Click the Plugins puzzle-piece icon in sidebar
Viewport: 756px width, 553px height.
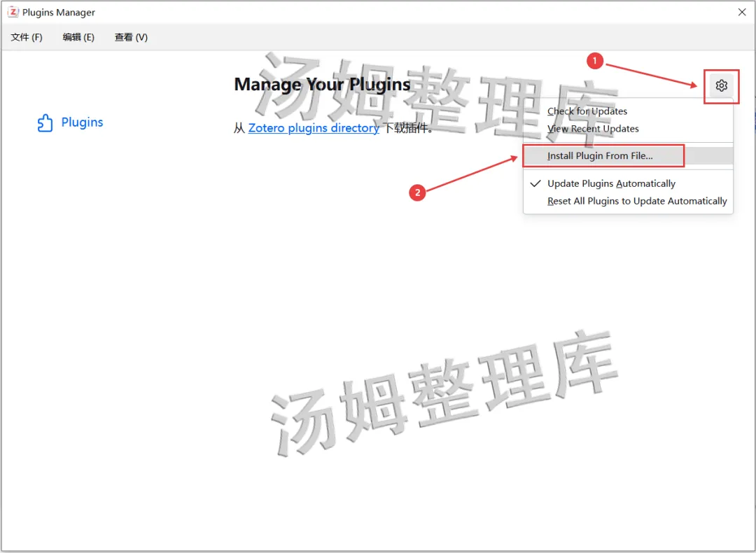[45, 123]
